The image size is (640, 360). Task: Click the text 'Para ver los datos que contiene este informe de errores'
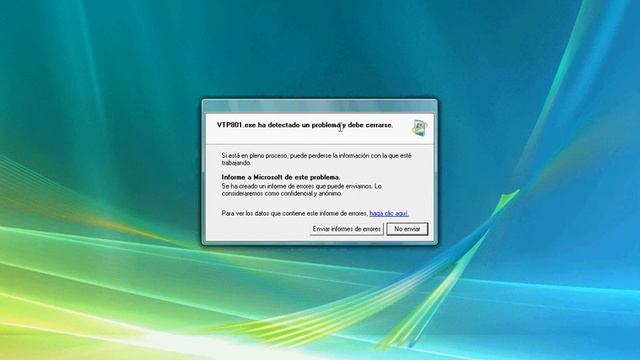point(295,213)
